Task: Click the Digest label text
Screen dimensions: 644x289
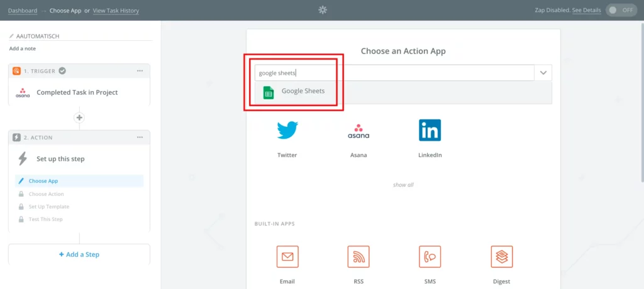Action: pos(501,281)
